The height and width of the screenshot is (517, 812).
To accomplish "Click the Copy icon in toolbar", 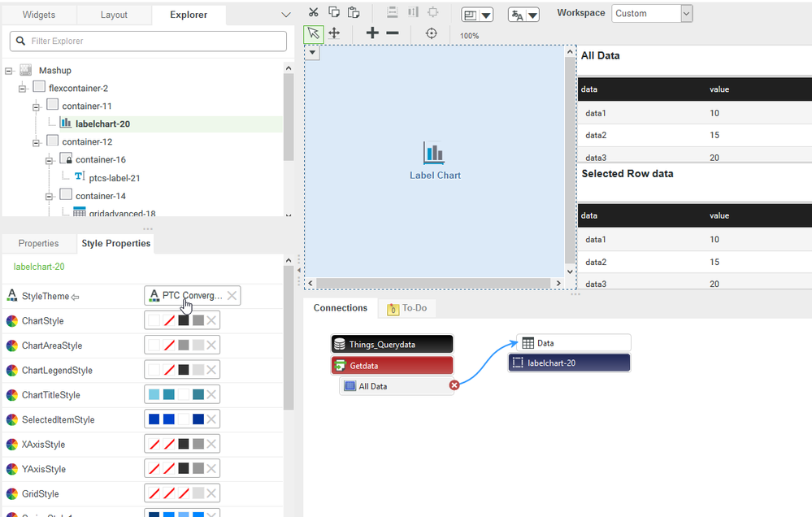I will [334, 12].
